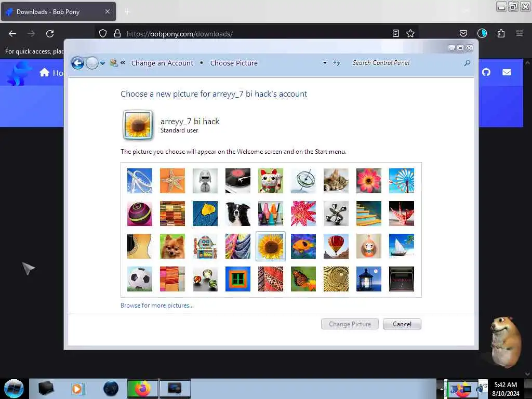
Task: Choose the monarch butterfly picture
Action: pos(303,279)
